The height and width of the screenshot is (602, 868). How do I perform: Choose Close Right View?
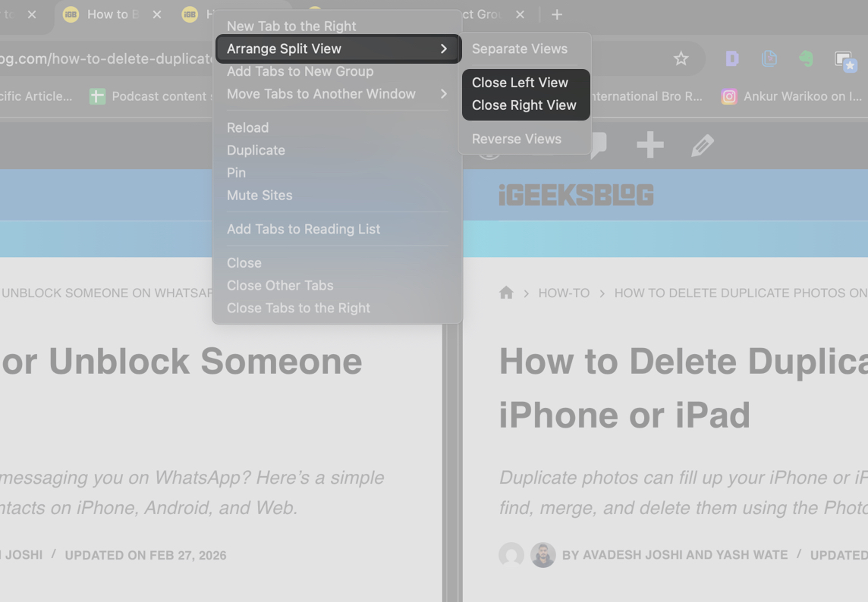pos(524,105)
